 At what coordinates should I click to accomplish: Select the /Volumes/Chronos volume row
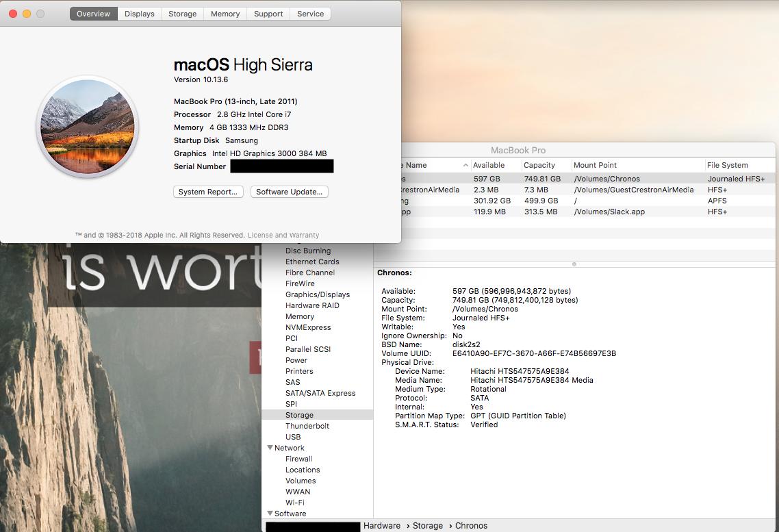[x=588, y=178]
